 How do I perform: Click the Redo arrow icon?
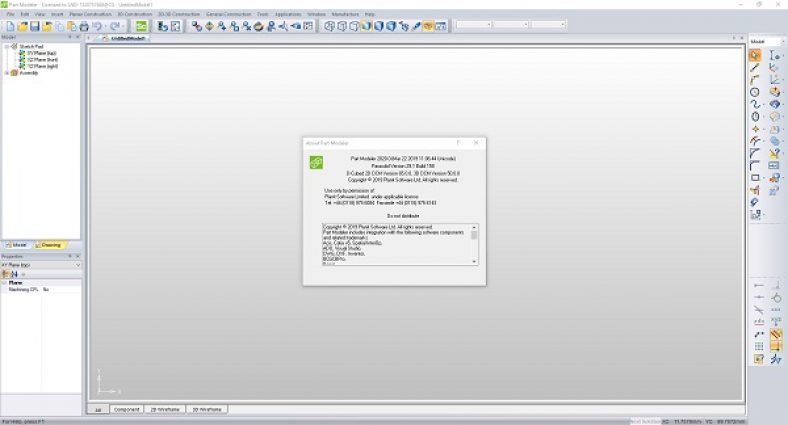click(115, 26)
